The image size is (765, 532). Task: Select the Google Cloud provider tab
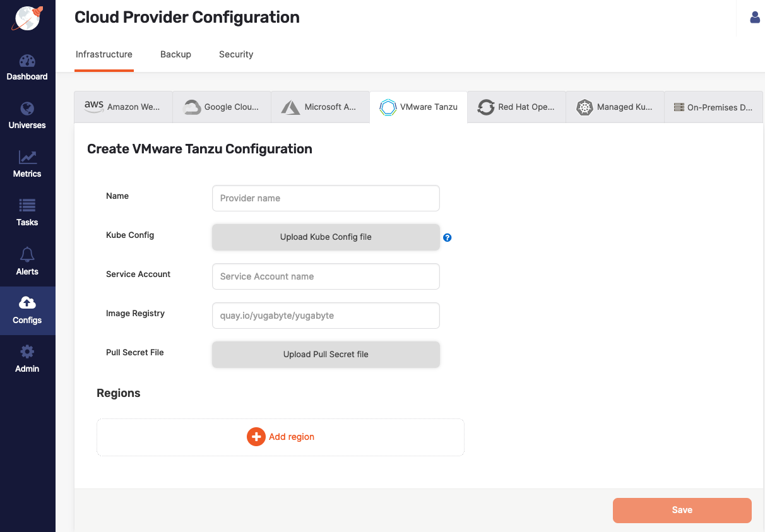click(x=222, y=107)
